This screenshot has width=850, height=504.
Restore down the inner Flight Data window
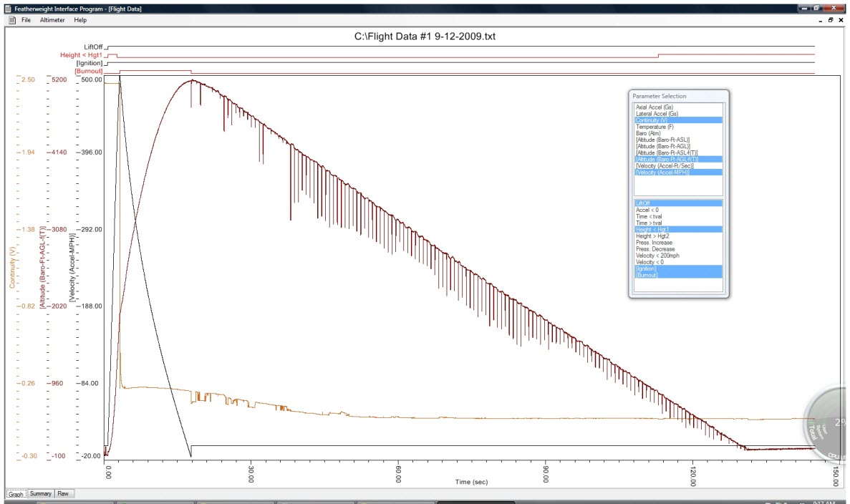point(831,20)
